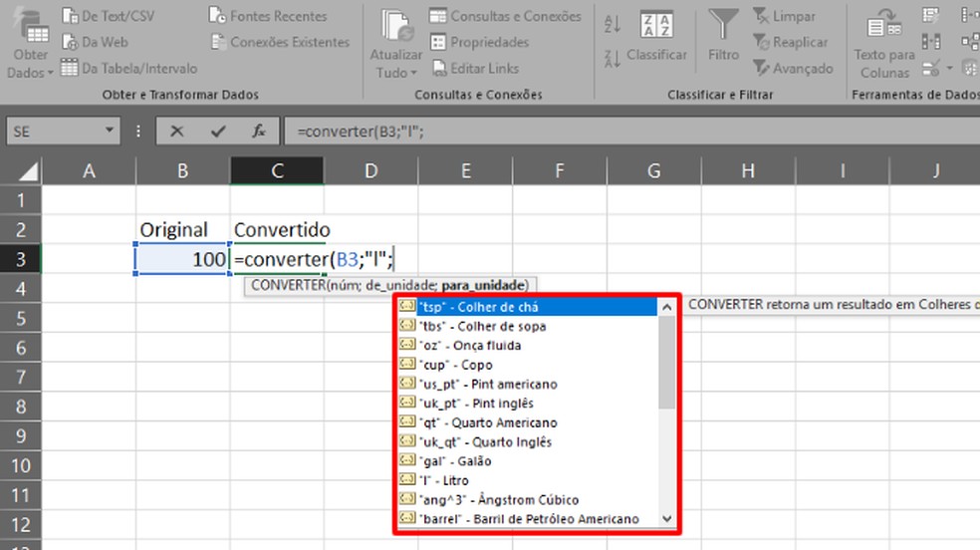Click CONVERTER function name in tooltip
Screen dimensions: 980x550
pyautogui.click(x=288, y=286)
